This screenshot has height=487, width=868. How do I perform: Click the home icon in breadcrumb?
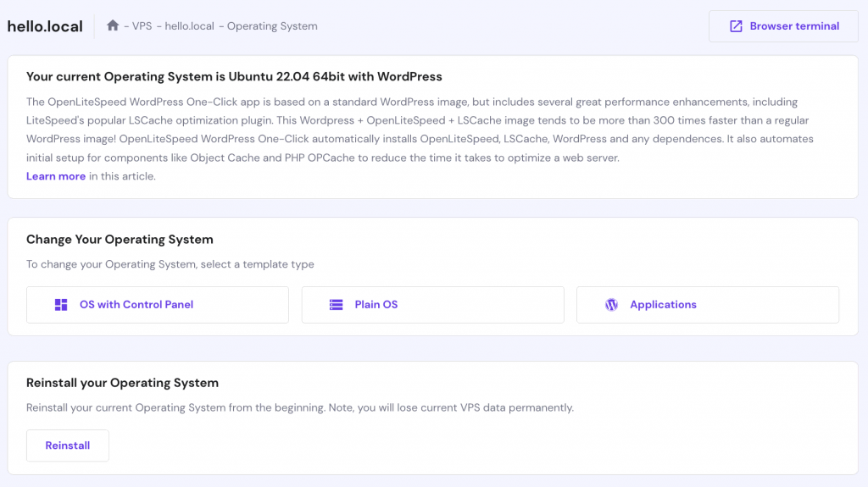[113, 25]
